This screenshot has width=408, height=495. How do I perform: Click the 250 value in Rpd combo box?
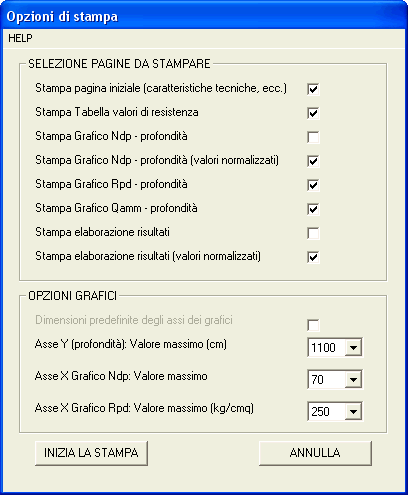click(326, 412)
